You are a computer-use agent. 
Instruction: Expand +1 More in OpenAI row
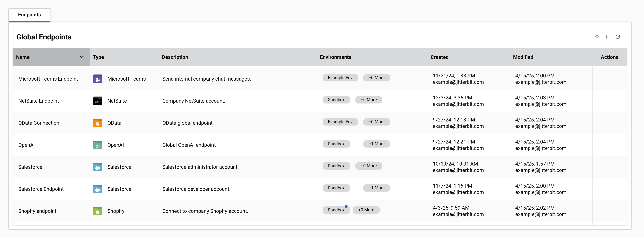(376, 144)
